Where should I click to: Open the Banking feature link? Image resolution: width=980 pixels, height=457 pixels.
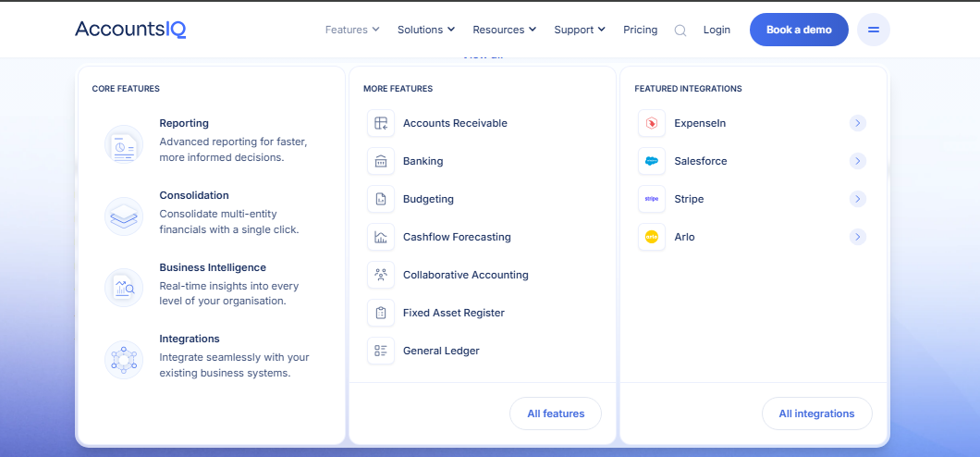[423, 161]
